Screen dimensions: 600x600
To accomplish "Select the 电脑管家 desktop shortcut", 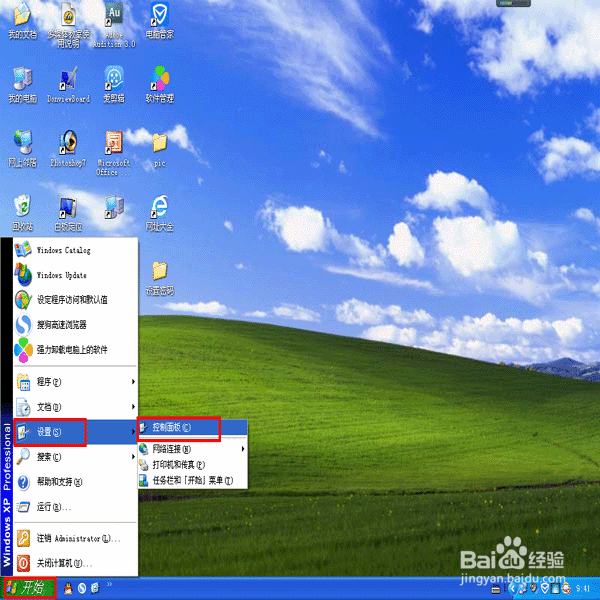I will point(160,21).
